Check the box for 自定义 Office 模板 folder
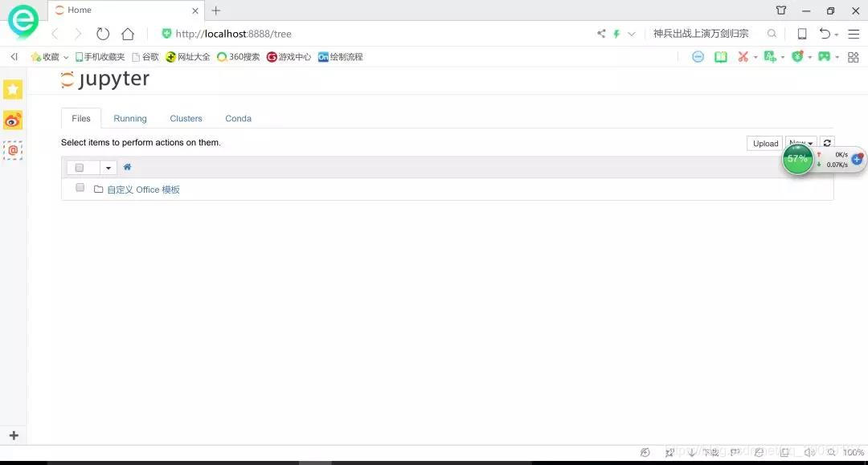 point(80,187)
